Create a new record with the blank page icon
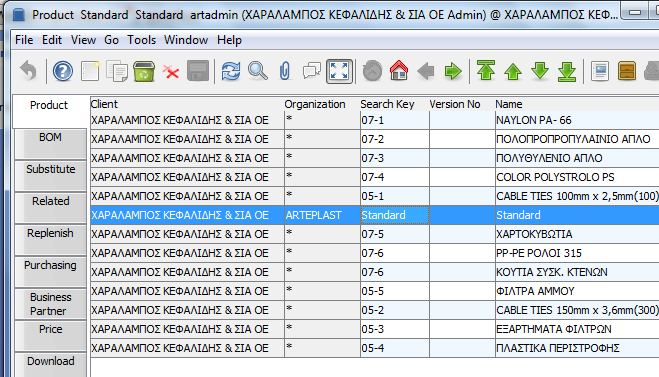The image size is (659, 377). (90, 71)
